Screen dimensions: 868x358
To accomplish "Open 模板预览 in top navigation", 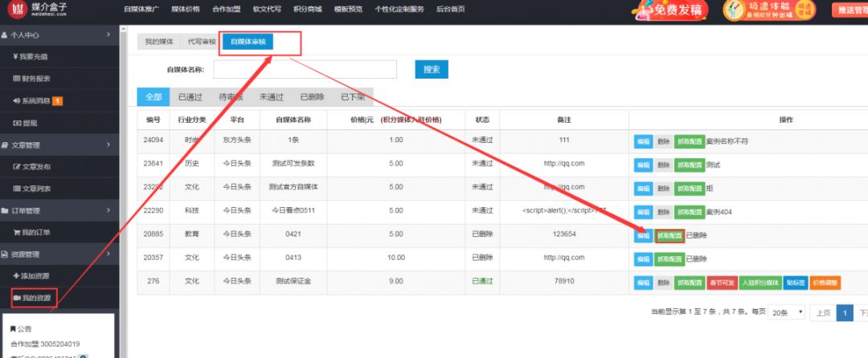I will click(349, 10).
